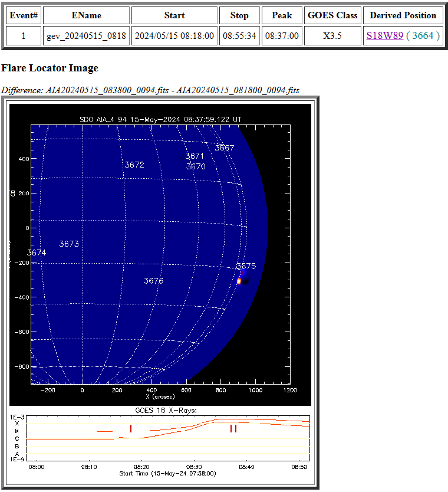Click the bright flare spot on the sun image
The width and height of the screenshot is (448, 492).
[239, 281]
